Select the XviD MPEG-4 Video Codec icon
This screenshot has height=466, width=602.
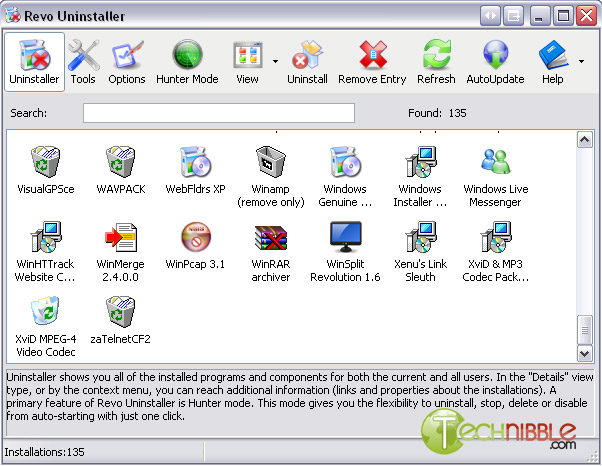point(45,311)
